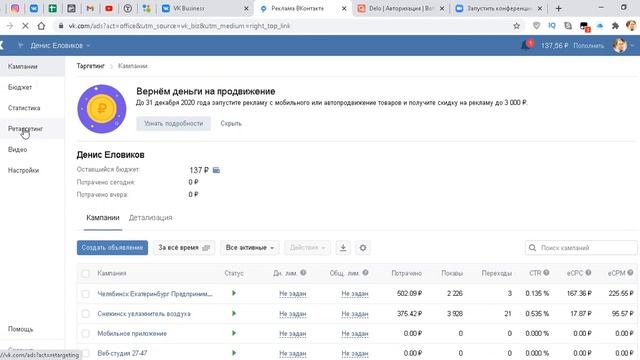Toggle the select-all campaigns checkbox
The image size is (640, 360).
coord(85,273)
